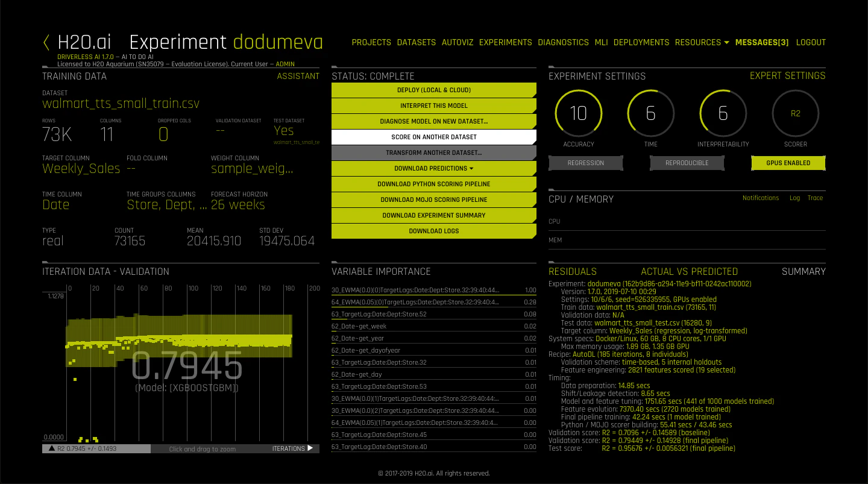The height and width of the screenshot is (484, 868).
Task: Click Interpret This Model button
Action: tap(434, 105)
